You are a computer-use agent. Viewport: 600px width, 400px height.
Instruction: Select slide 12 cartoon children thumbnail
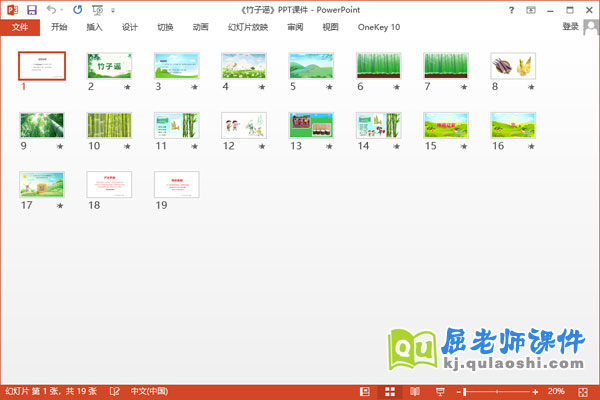click(244, 125)
